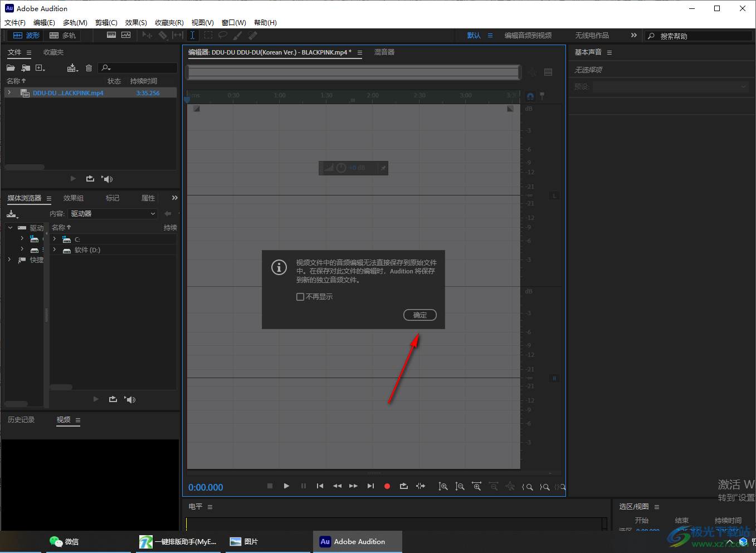Screen dimensions: 756x553
Task: Click the zoom in amplitude icon
Action: 443,486
